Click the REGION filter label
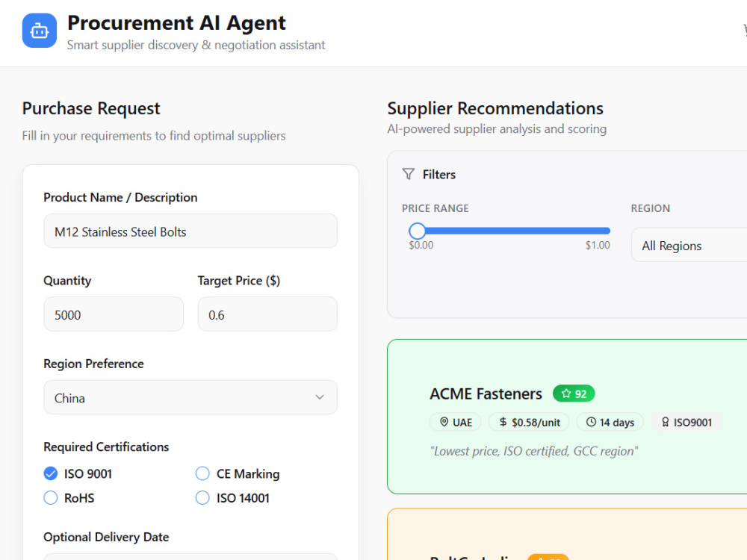 coord(651,208)
